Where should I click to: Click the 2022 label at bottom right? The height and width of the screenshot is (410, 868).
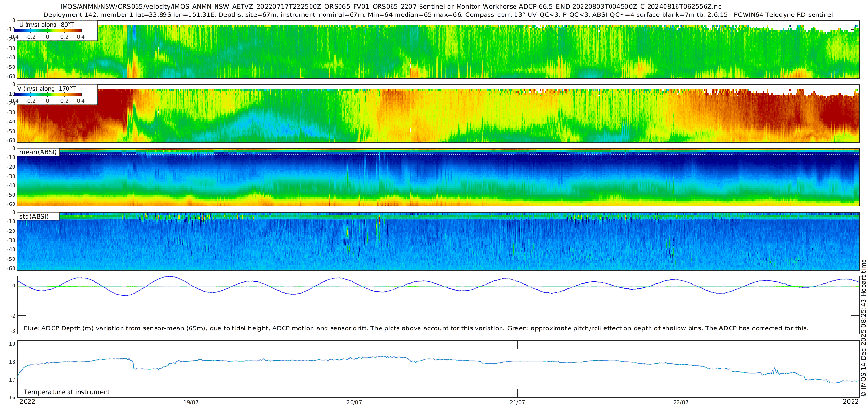pyautogui.click(x=851, y=402)
